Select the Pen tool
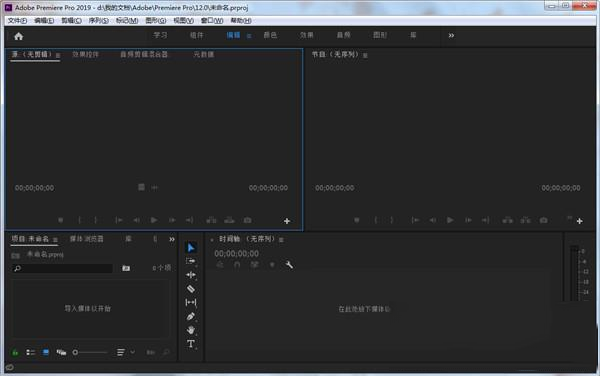This screenshot has width=600, height=376. tap(191, 316)
